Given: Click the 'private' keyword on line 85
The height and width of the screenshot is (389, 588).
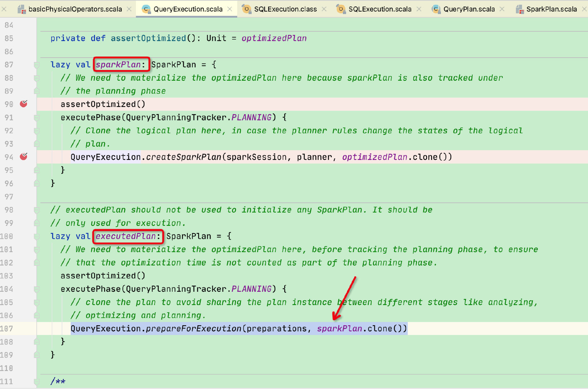Looking at the screenshot, I should (68, 38).
